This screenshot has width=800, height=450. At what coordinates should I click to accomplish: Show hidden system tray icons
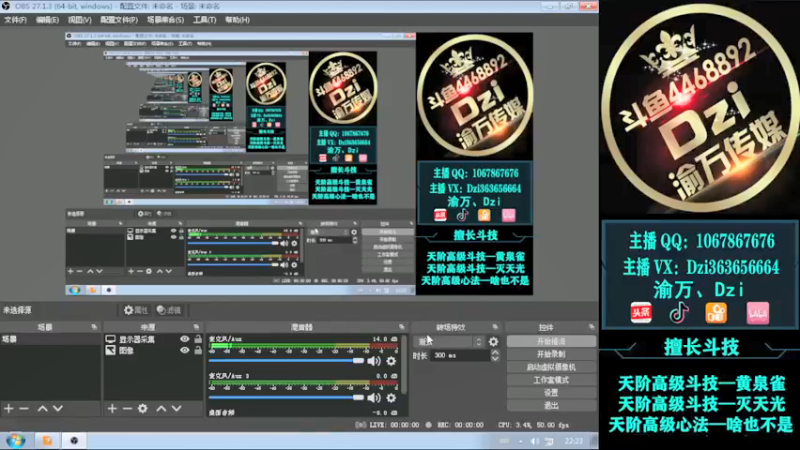tap(520, 441)
